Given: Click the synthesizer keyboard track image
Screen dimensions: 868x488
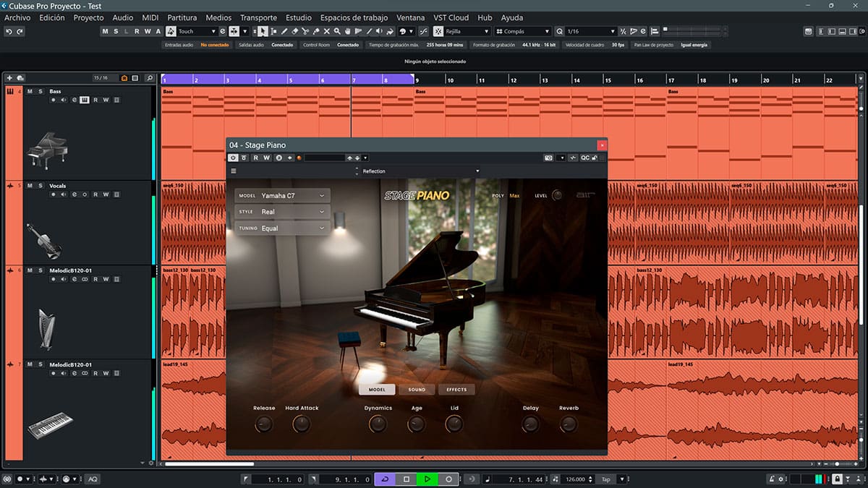Looking at the screenshot, I should 51,425.
